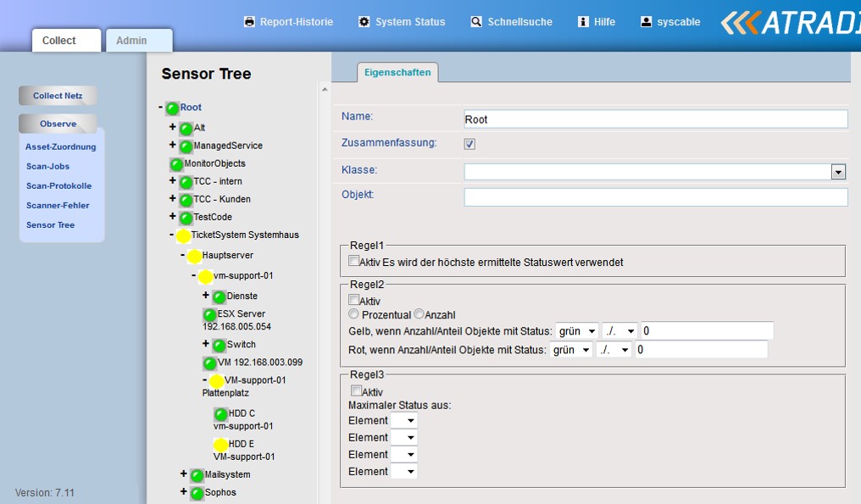Click the Schnellsuche magnifier icon

click(476, 22)
